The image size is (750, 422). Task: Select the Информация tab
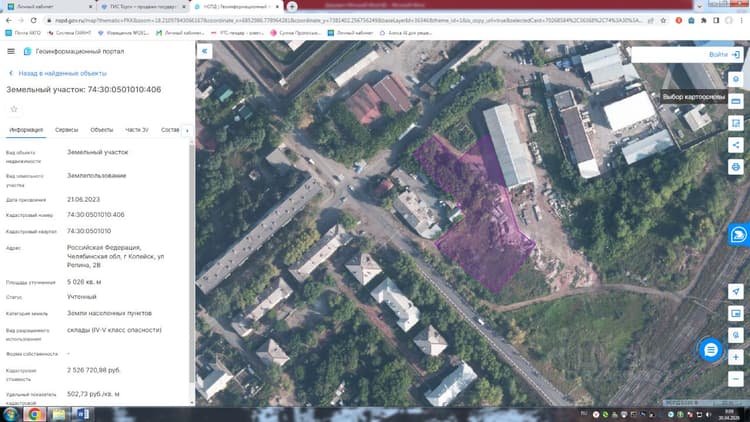(26, 130)
